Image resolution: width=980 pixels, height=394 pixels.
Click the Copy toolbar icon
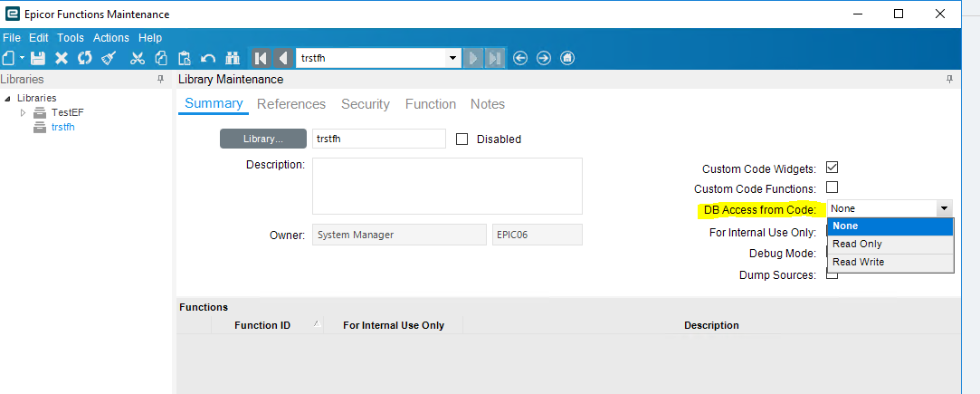[x=161, y=58]
